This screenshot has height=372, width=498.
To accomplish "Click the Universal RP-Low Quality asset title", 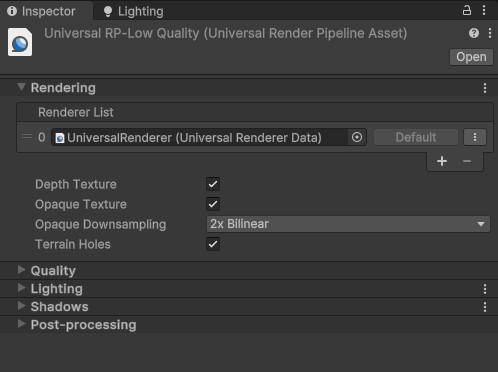I will [226, 33].
